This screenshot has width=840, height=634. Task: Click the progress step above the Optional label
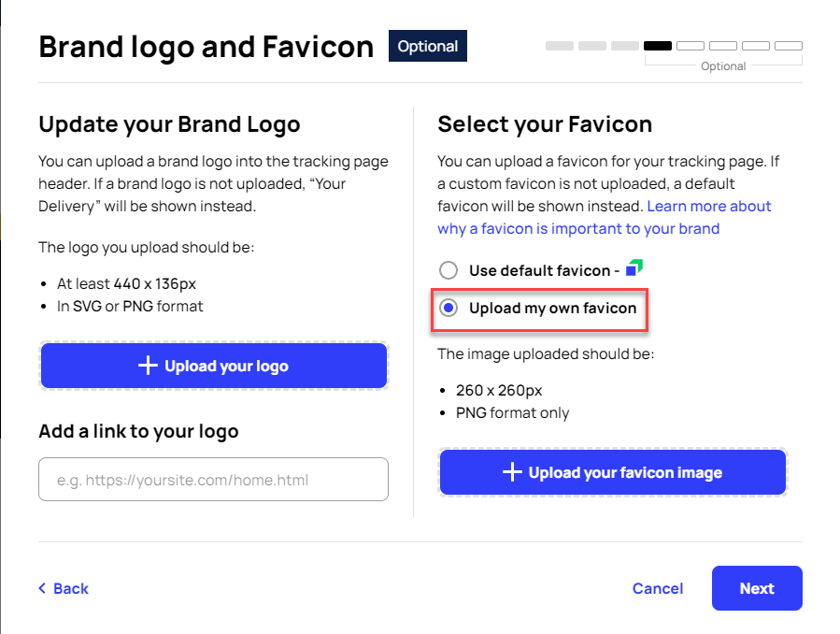pyautogui.click(x=723, y=45)
